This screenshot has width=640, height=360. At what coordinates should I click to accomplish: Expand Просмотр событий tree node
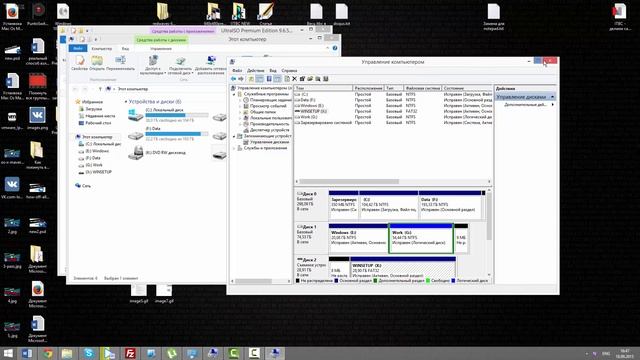tap(240, 106)
